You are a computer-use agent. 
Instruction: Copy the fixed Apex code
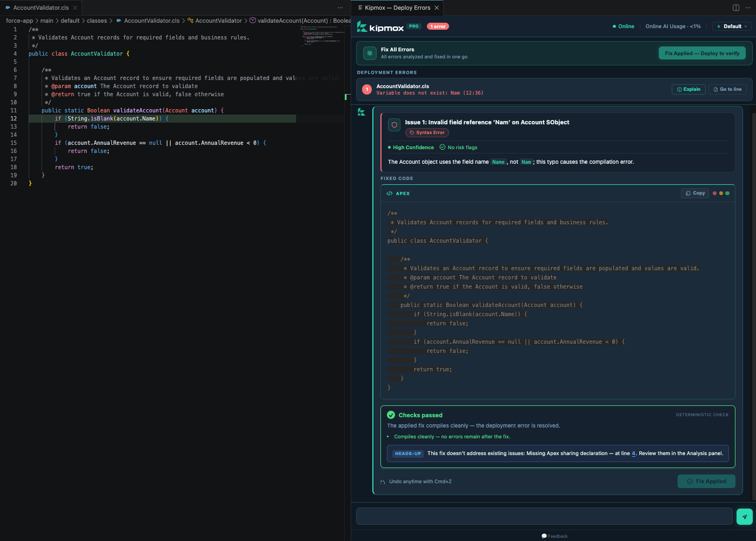[x=695, y=193]
